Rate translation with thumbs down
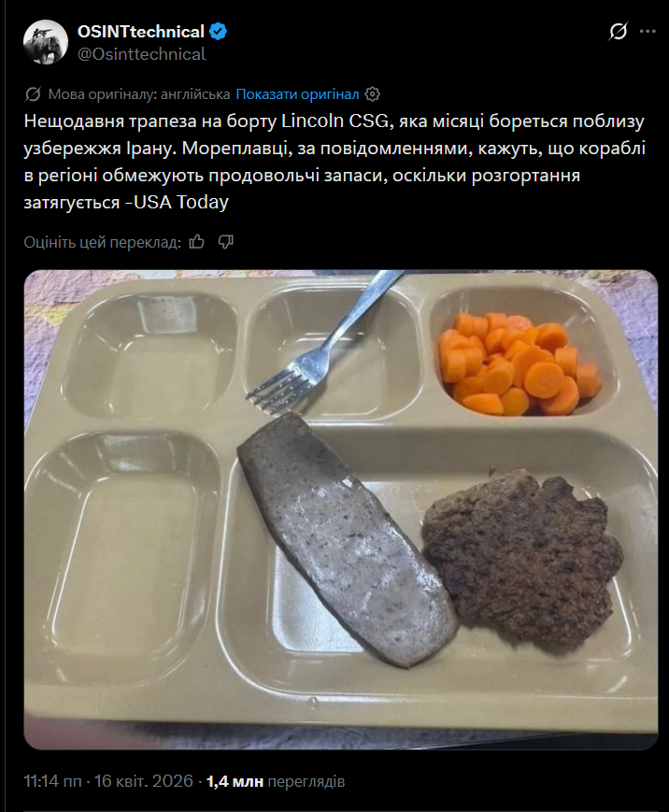 click(226, 242)
